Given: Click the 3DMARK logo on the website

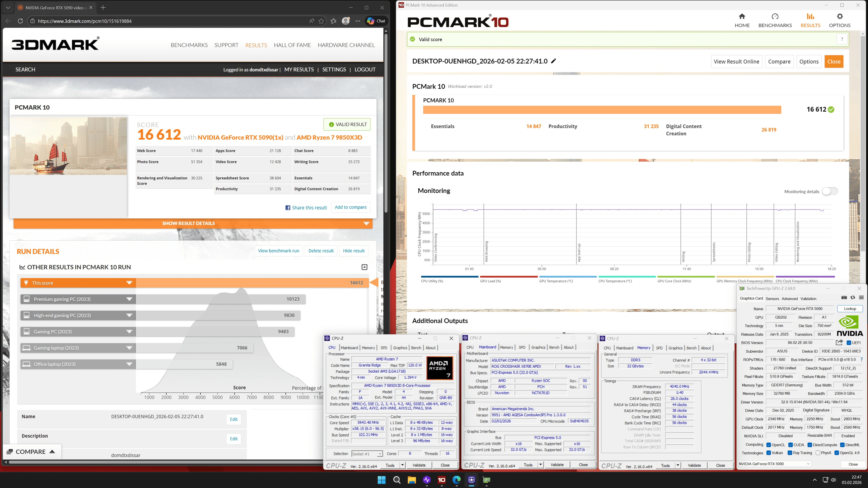Looking at the screenshot, I should [x=56, y=44].
